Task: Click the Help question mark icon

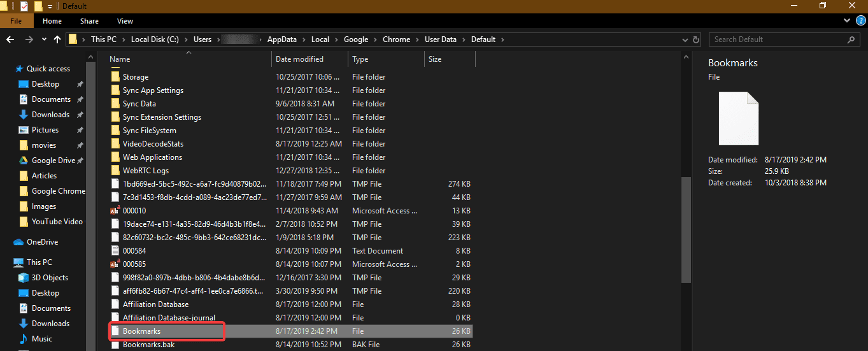Action: tap(861, 21)
